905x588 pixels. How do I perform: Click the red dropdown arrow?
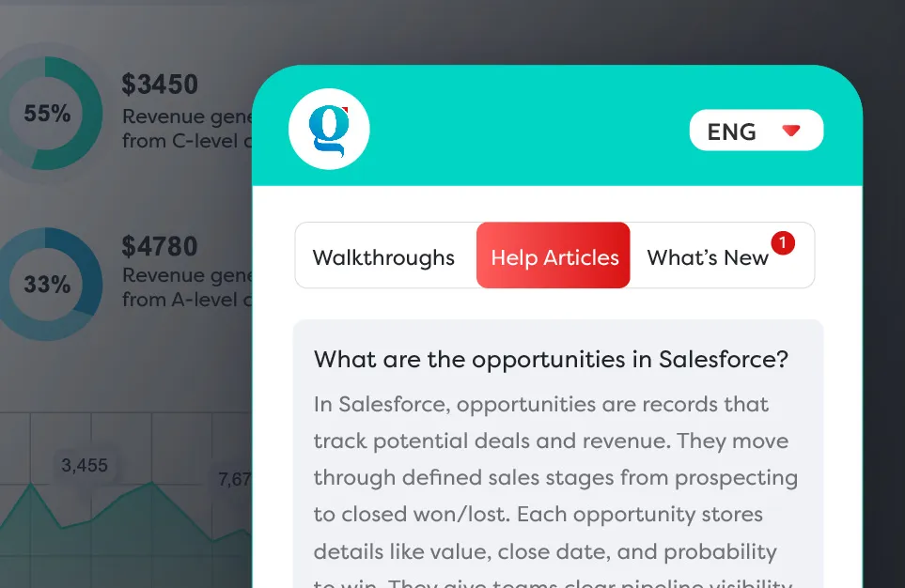click(791, 131)
